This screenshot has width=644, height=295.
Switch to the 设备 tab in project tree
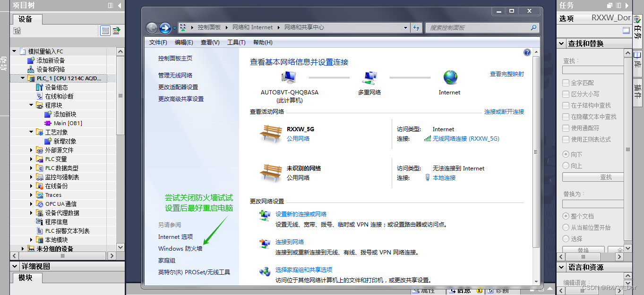coord(26,19)
